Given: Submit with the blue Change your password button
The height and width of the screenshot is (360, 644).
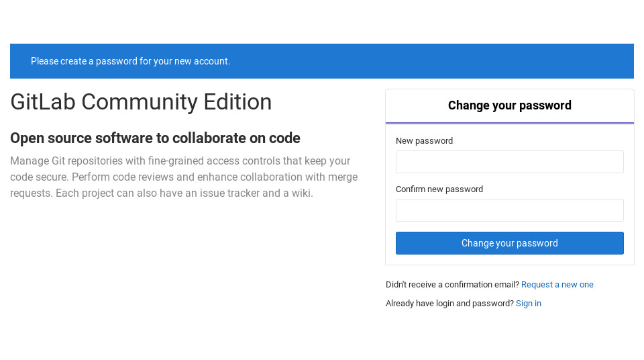Looking at the screenshot, I should pyautogui.click(x=510, y=243).
